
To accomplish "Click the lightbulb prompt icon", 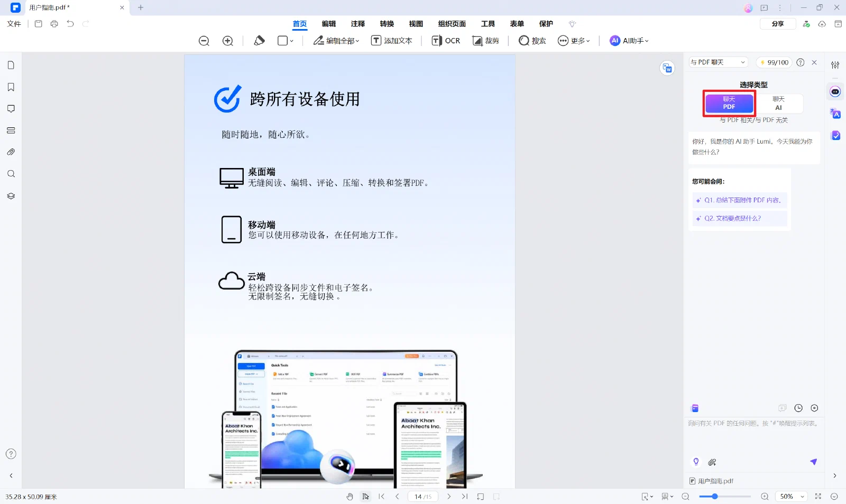I will click(x=696, y=462).
